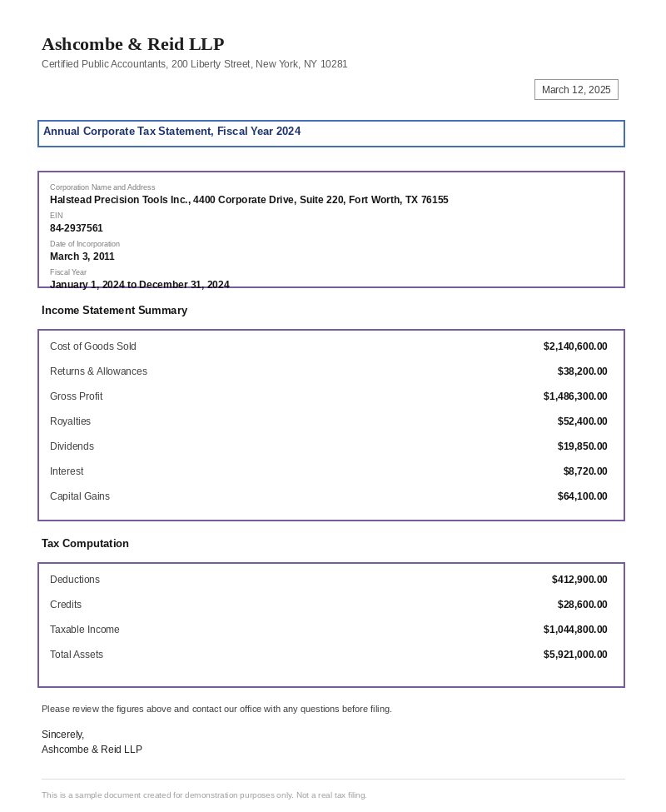Click the Date of Incorporation label
The width and height of the screenshot is (666, 812).
click(85, 244)
